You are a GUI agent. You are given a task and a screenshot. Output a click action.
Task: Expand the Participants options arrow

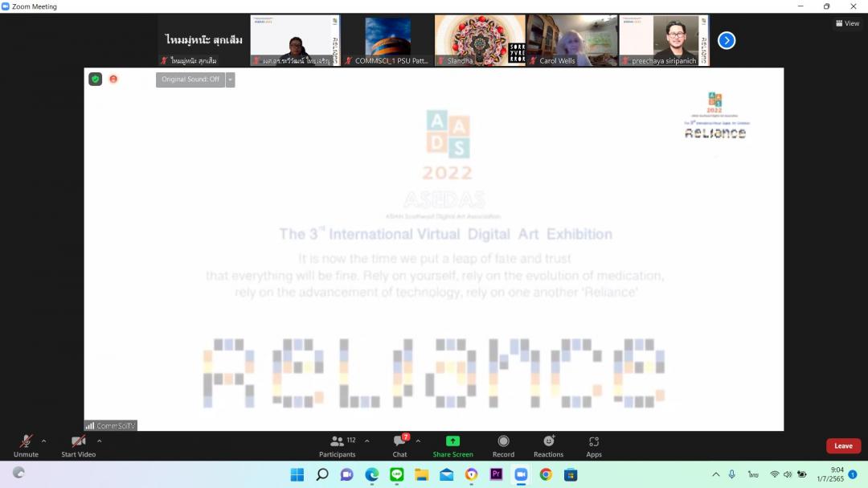tap(367, 441)
